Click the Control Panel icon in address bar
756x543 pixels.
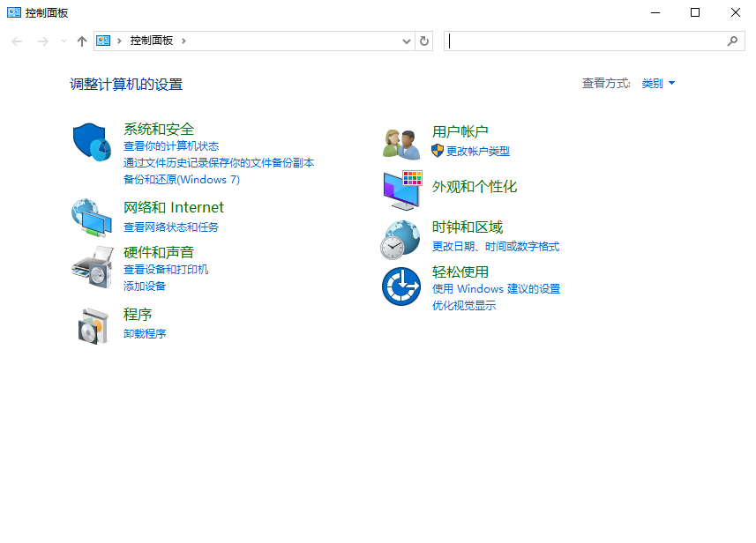coord(103,41)
